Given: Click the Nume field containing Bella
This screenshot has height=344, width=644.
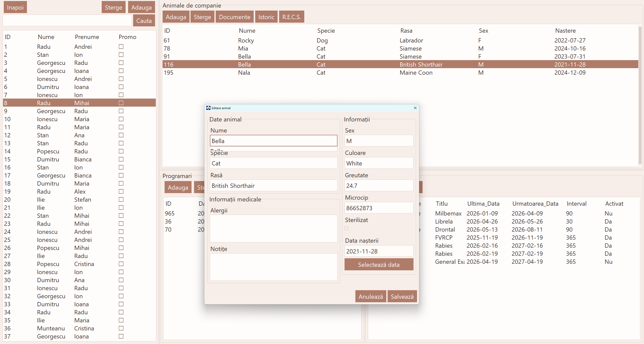Looking at the screenshot, I should coord(274,141).
